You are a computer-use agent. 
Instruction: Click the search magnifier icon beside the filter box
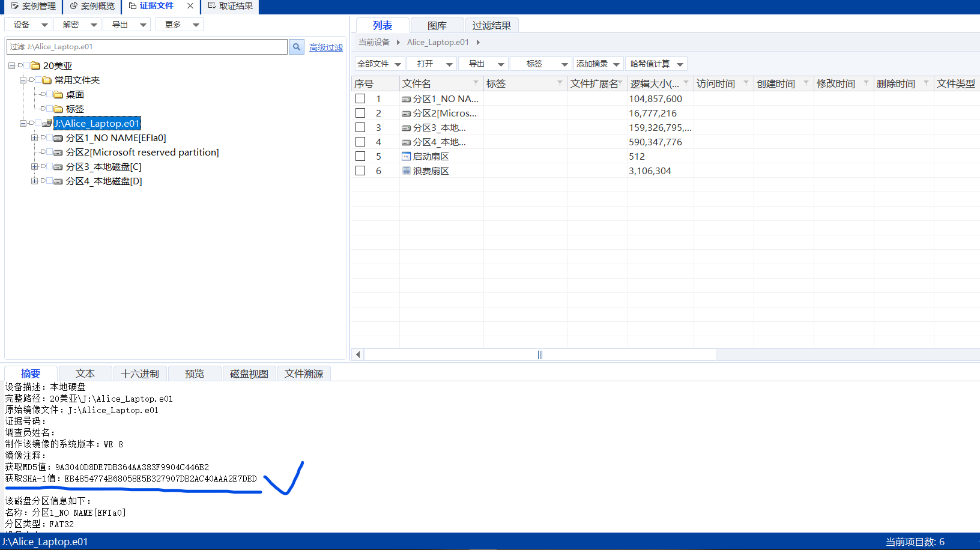pos(296,46)
